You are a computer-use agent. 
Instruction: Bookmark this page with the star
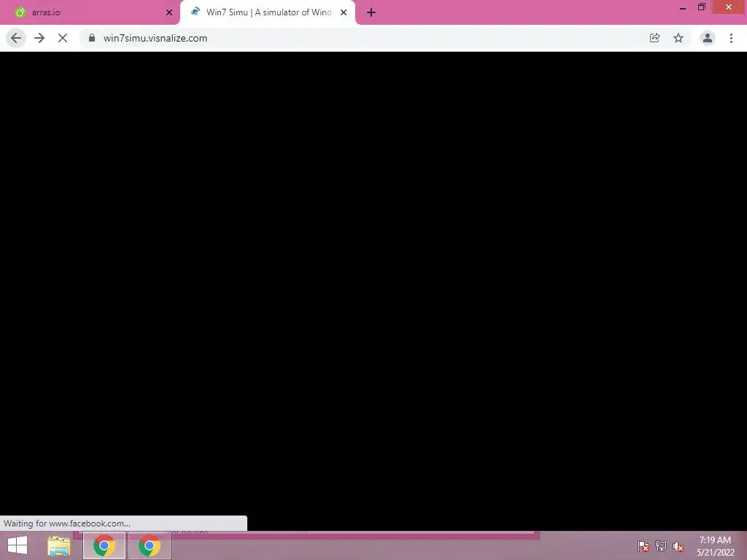pyautogui.click(x=678, y=38)
